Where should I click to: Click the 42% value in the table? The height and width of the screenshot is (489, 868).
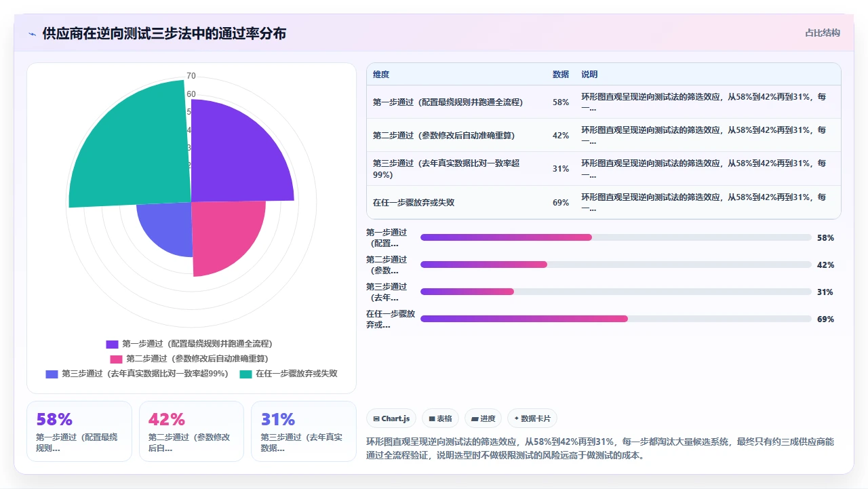click(x=561, y=136)
